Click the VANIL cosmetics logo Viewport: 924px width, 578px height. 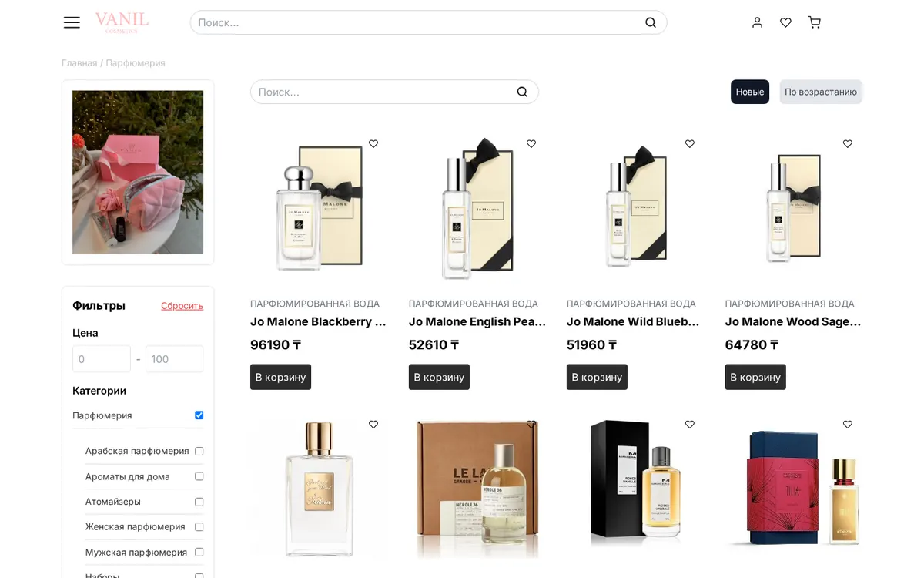click(122, 22)
